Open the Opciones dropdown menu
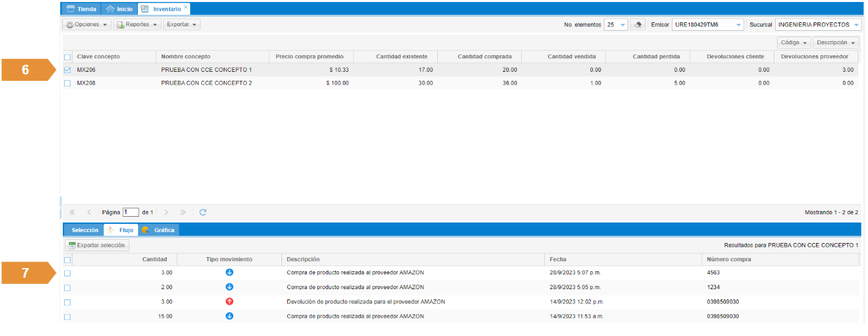 click(x=87, y=24)
